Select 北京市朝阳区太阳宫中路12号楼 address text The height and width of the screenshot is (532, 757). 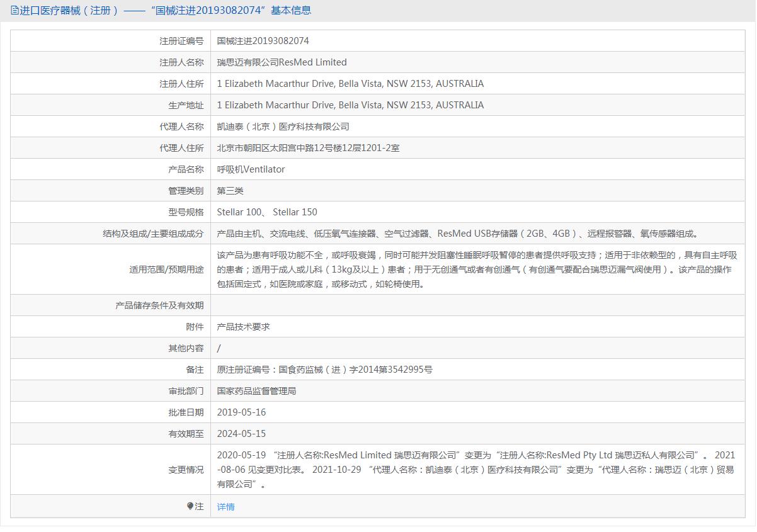pyautogui.click(x=309, y=148)
